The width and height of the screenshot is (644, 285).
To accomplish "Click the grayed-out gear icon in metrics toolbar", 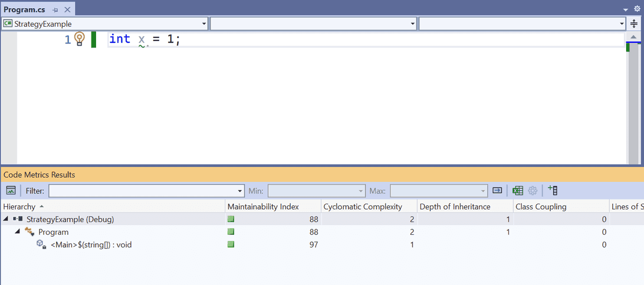I will coord(533,191).
